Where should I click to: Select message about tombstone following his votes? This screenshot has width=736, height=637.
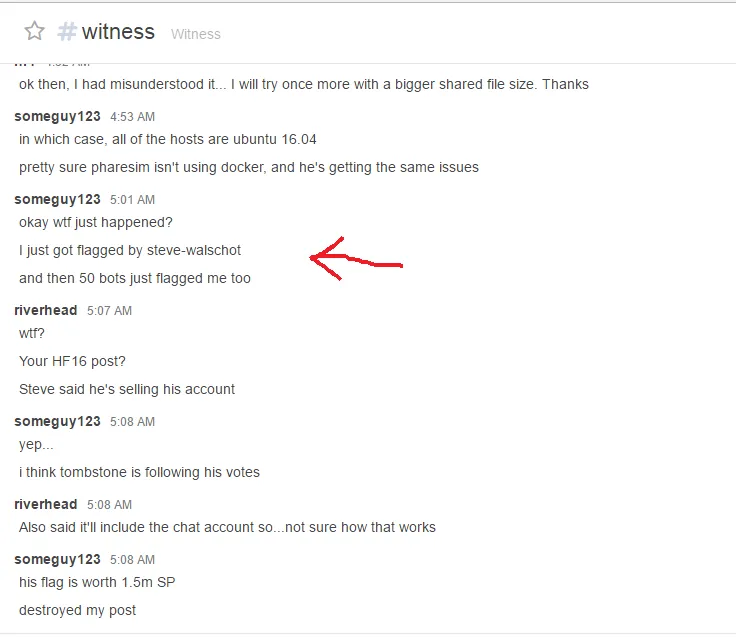coord(139,472)
